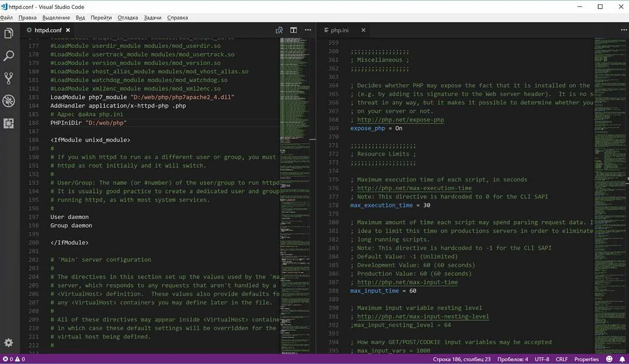Click the CRLF line ending indicator
The image size is (629, 364).
pos(561,359)
